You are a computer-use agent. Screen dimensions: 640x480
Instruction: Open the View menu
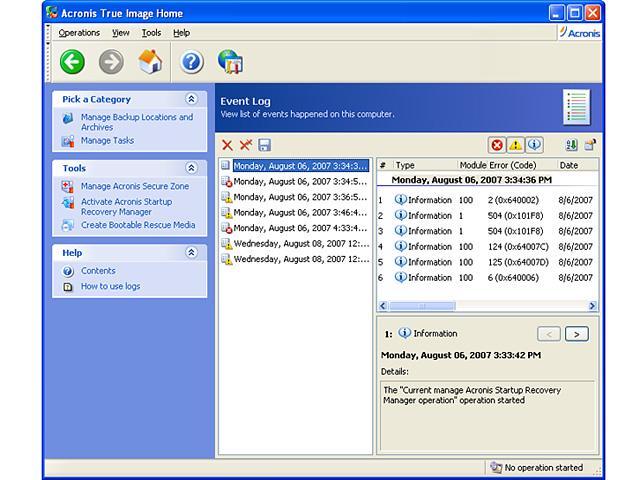tap(121, 33)
